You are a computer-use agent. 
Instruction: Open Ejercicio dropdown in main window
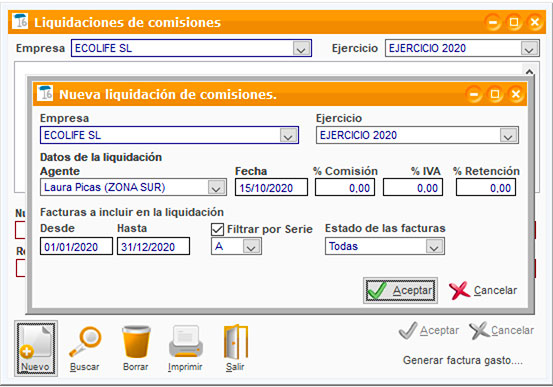click(529, 48)
